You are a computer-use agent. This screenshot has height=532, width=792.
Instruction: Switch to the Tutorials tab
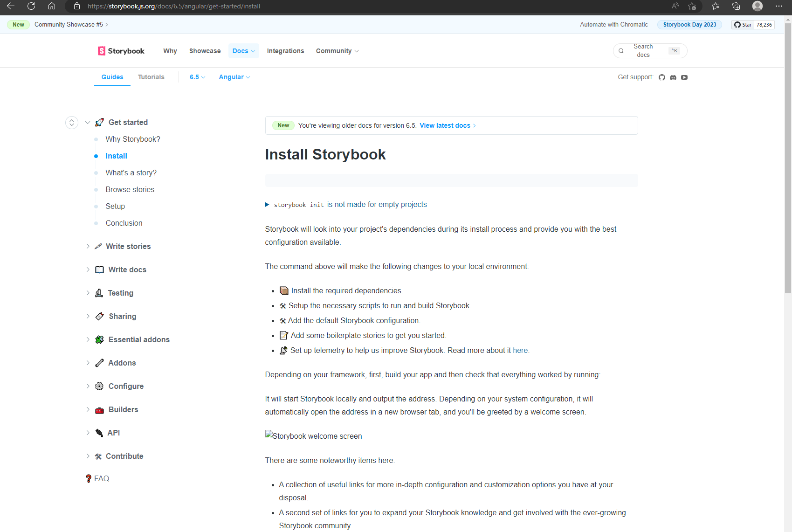151,77
